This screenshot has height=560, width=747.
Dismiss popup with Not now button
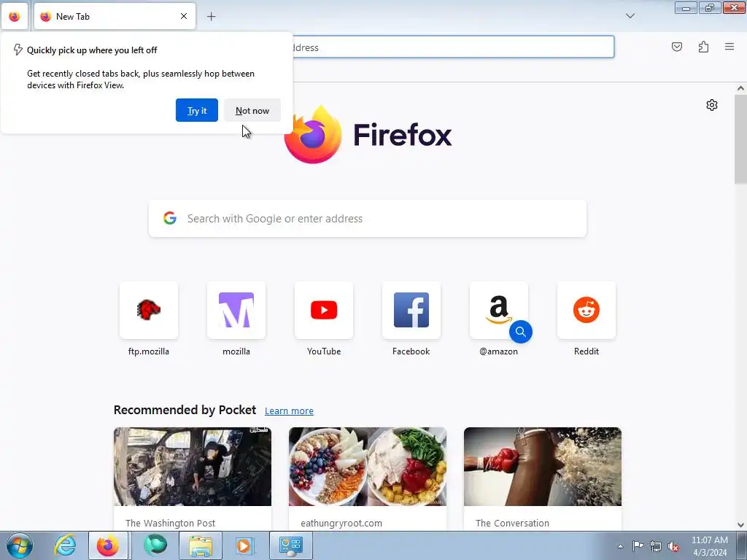252,111
